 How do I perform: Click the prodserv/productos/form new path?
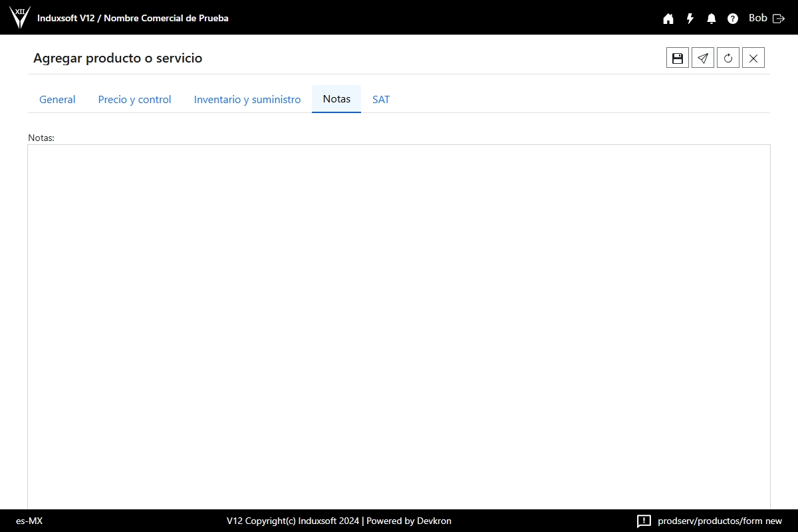coord(720,521)
